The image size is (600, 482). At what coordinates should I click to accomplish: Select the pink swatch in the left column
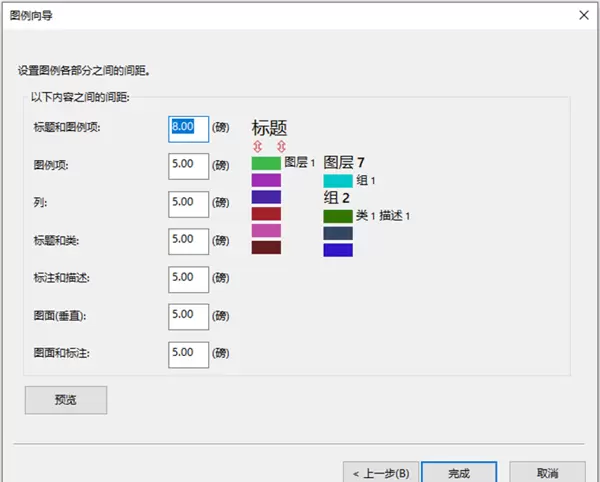pyautogui.click(x=266, y=231)
